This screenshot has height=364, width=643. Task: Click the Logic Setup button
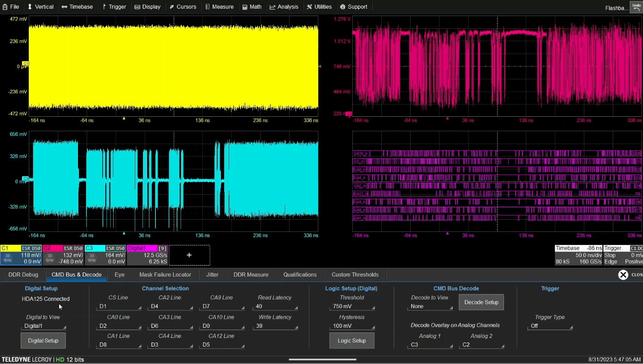pyautogui.click(x=352, y=341)
